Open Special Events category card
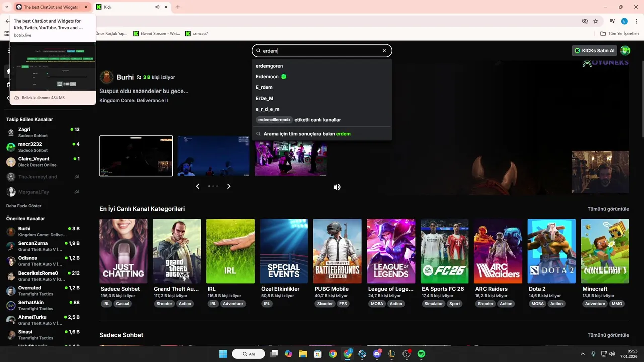Image resolution: width=644 pixels, height=362 pixels. pyautogui.click(x=284, y=251)
